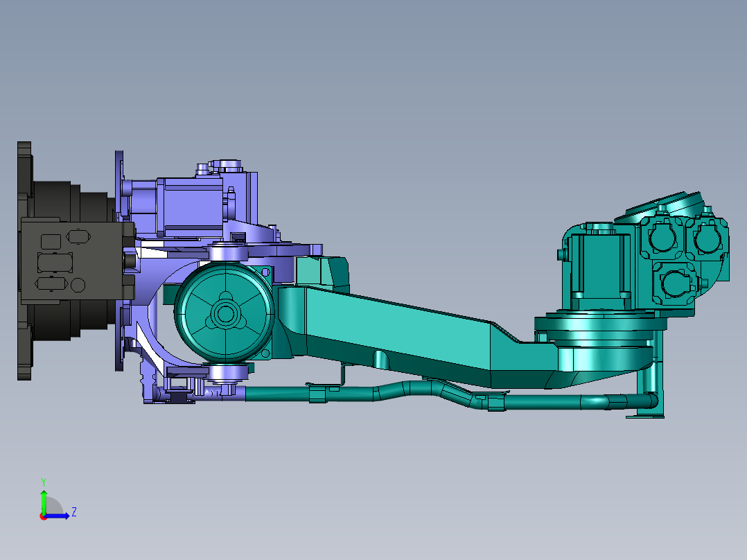Pick the purple vertical plate beside base
747x560 pixels.
pyautogui.click(x=119, y=261)
